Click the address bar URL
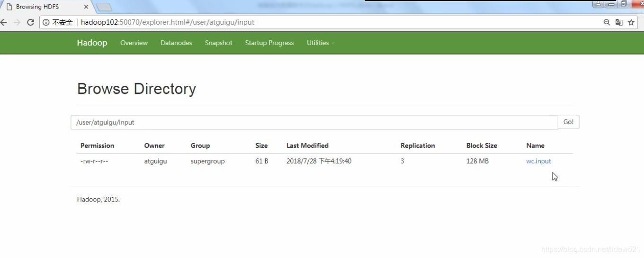Image resolution: width=644 pixels, height=258 pixels. [168, 22]
